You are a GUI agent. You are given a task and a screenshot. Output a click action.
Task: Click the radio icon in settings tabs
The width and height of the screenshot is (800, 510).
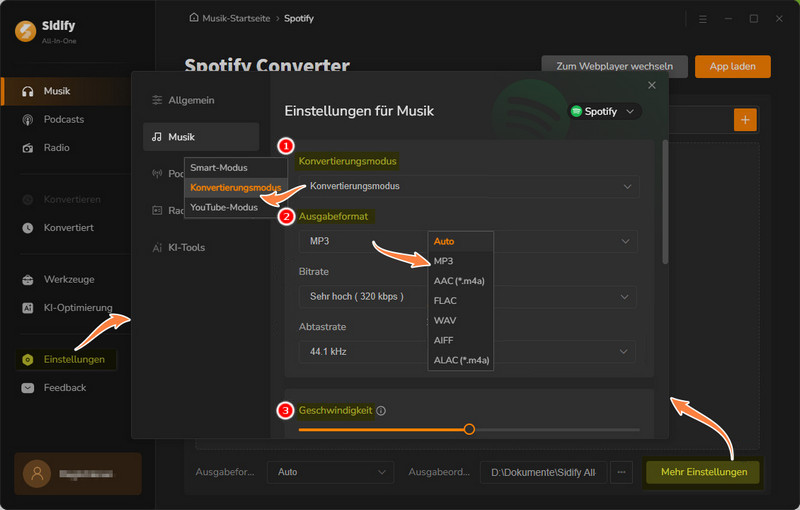click(x=157, y=211)
